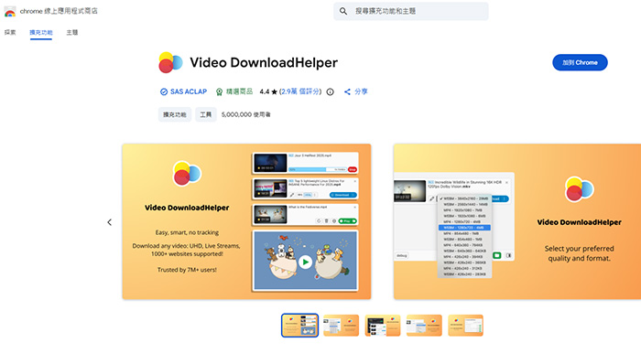Screen dimensions: 641x364
Task: Click the verified badge icon beside SAS ACLAP
Action: pyautogui.click(x=164, y=91)
